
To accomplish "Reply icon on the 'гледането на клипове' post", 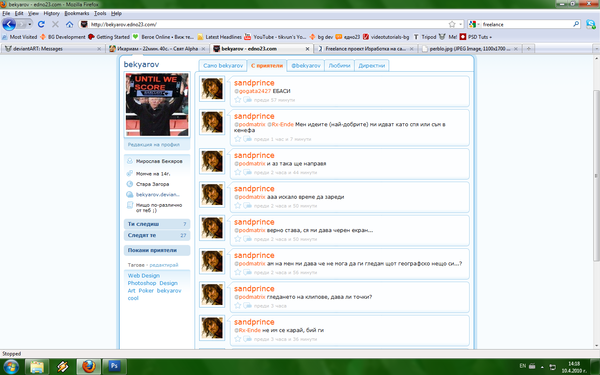I will coord(248,305).
